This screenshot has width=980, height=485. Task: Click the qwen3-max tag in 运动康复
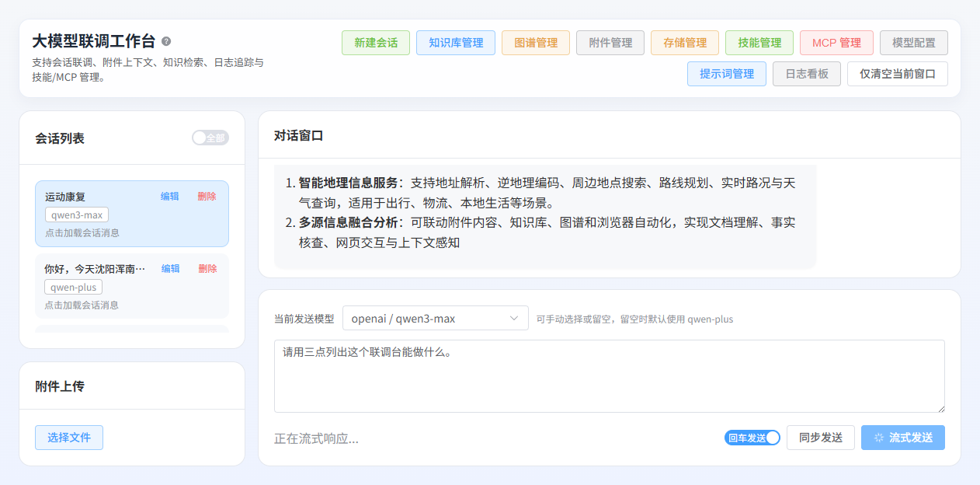tap(77, 215)
